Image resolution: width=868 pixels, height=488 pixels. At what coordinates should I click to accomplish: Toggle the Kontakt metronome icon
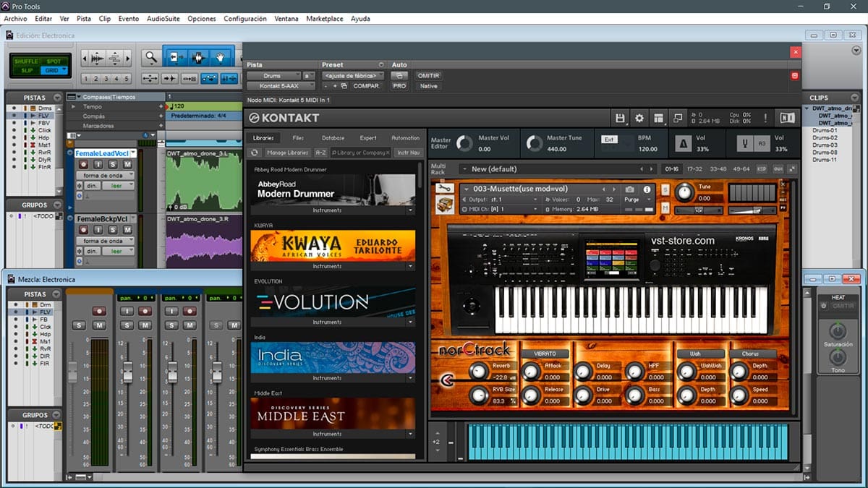[682, 143]
